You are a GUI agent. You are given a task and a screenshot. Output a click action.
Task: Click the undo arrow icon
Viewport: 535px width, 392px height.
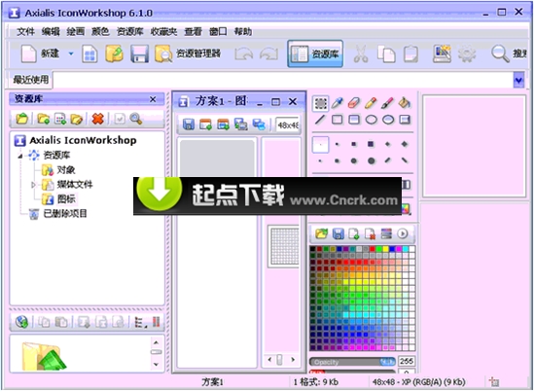pyautogui.click(x=243, y=53)
